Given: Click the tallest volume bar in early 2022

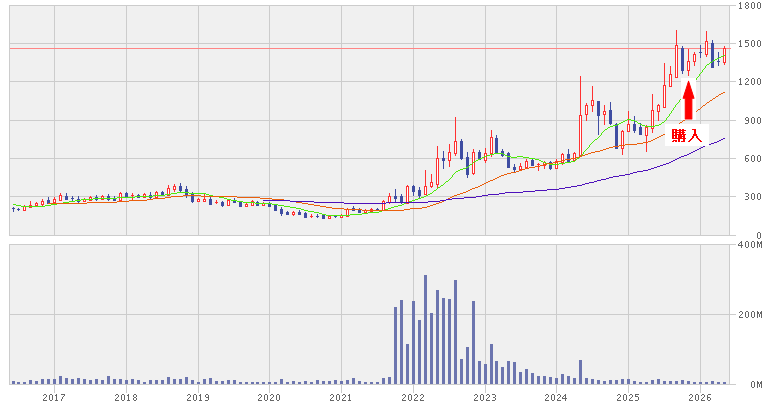Looking at the screenshot, I should [x=425, y=330].
